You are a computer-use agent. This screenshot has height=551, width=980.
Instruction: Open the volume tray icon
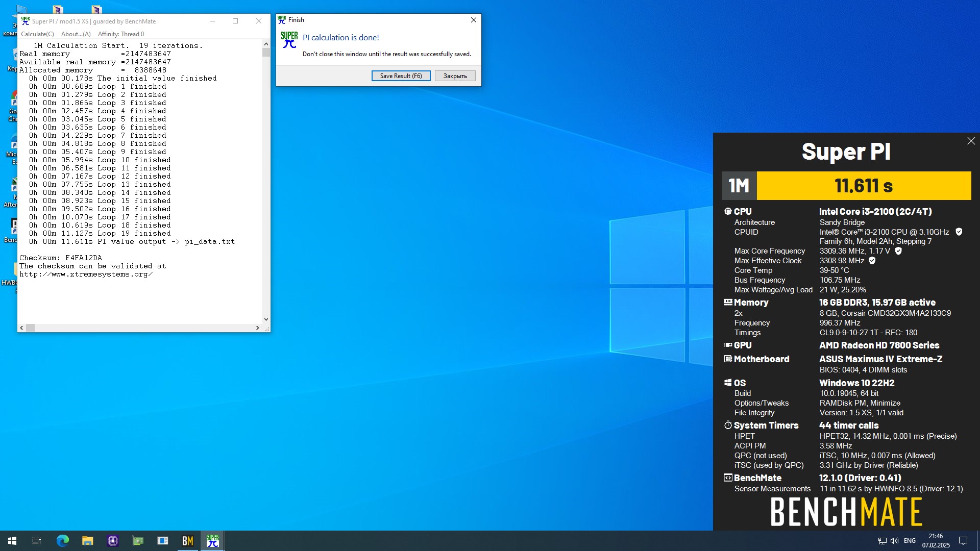click(x=894, y=541)
